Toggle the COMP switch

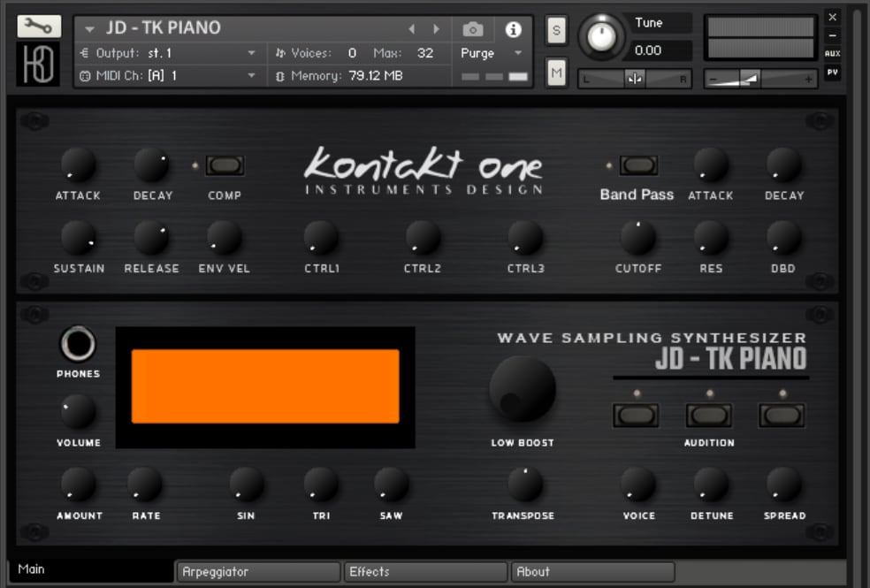(225, 165)
